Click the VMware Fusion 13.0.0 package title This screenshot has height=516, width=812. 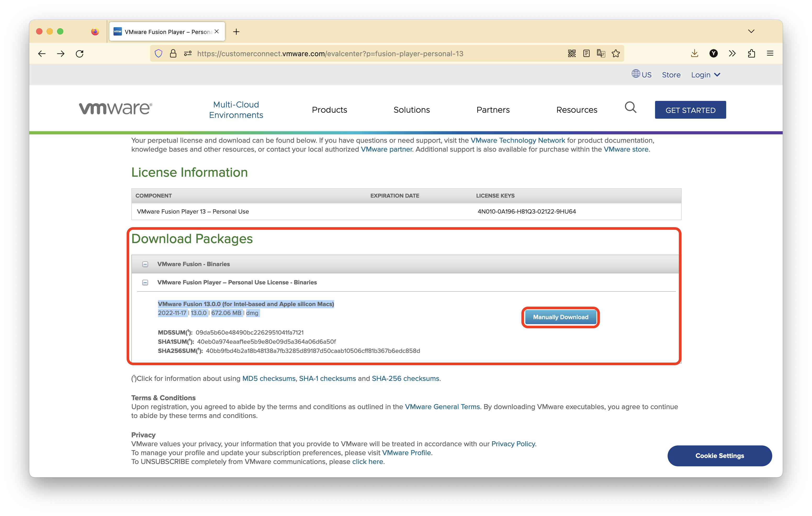(246, 304)
